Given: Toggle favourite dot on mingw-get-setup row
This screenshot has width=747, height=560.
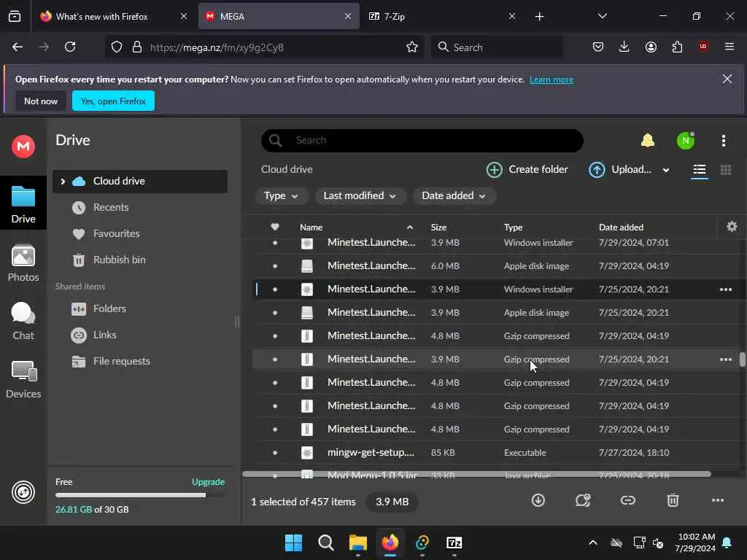Looking at the screenshot, I should click(275, 453).
